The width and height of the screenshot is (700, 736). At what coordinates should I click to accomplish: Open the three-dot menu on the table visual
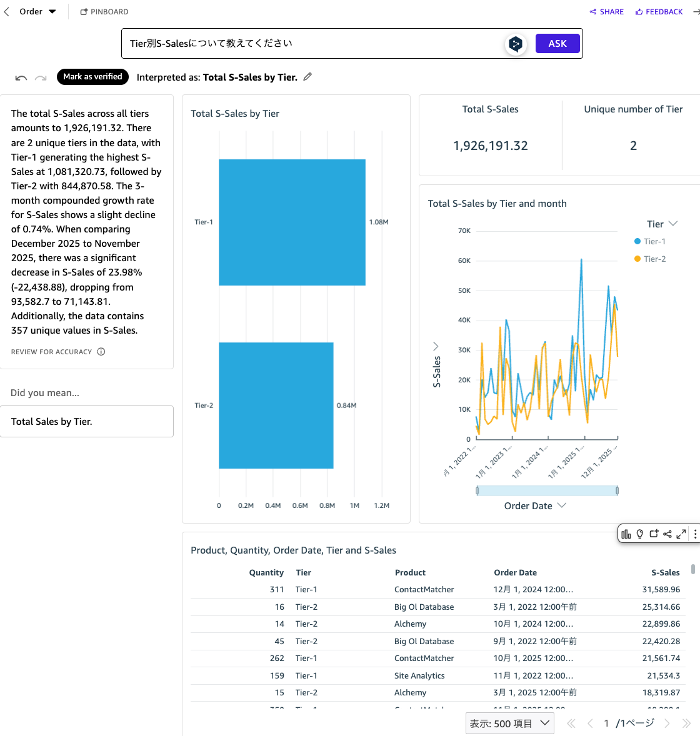(695, 534)
